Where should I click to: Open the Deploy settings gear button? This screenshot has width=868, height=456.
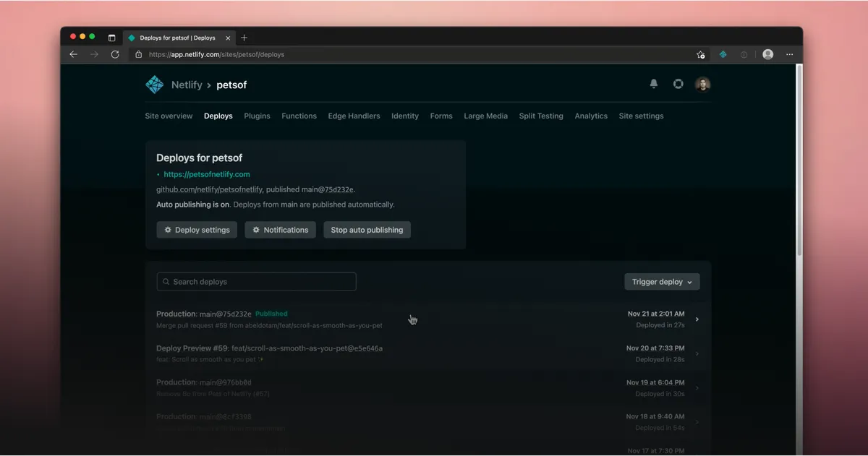(196, 230)
